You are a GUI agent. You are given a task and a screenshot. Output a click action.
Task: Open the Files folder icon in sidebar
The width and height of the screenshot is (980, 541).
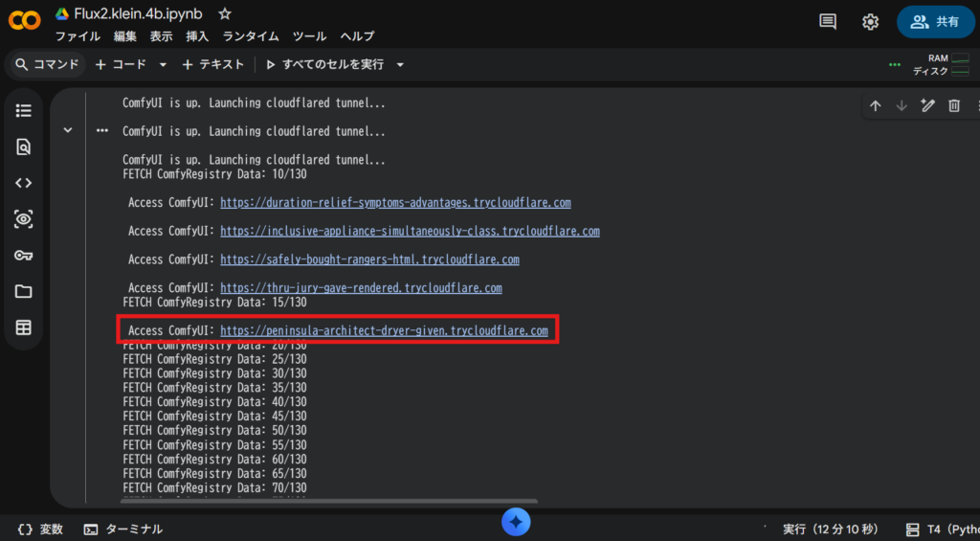click(24, 292)
